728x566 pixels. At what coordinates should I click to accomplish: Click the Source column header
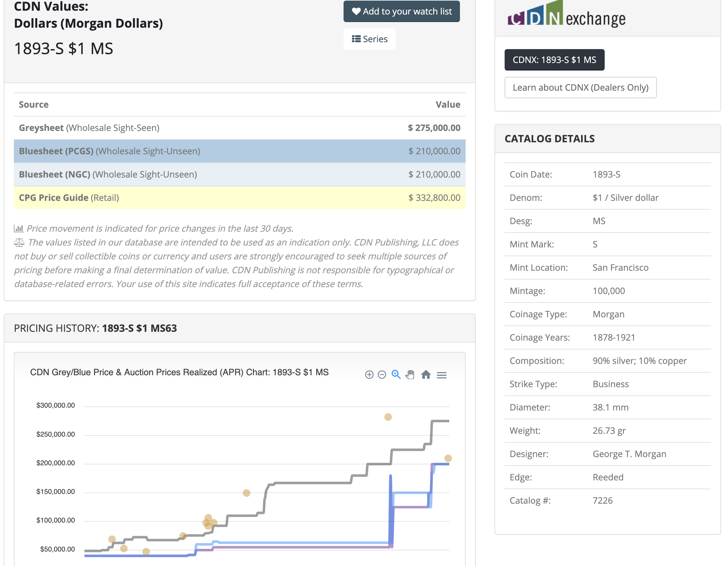[34, 105]
